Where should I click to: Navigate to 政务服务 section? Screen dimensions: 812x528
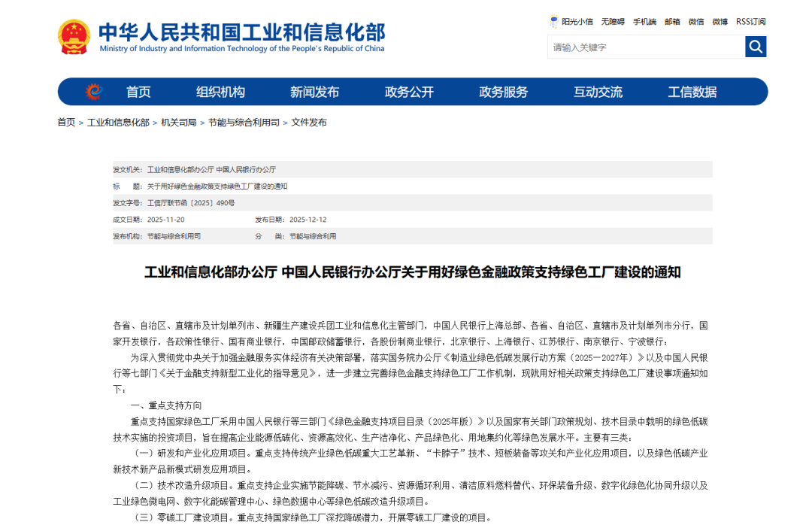tap(504, 92)
